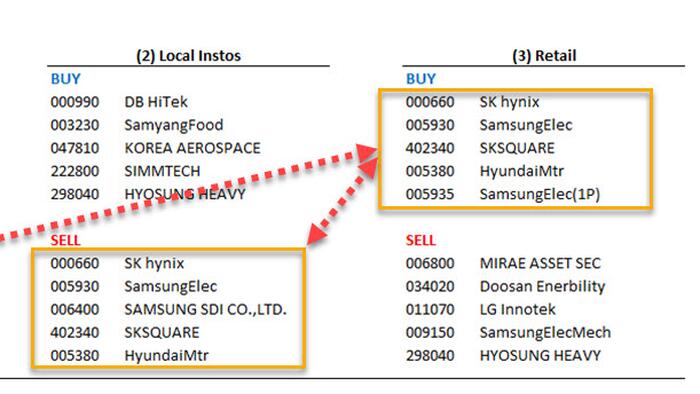
Task: Click stock code 000990
Action: (75, 102)
